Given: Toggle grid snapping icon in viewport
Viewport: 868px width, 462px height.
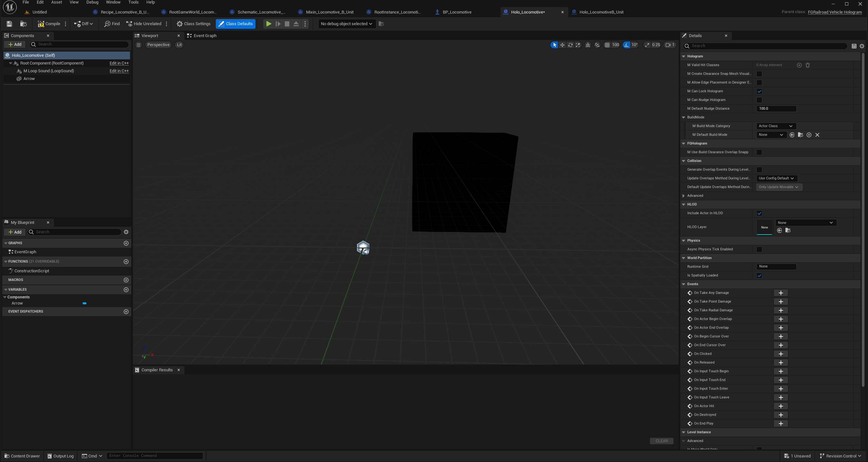Looking at the screenshot, I should [x=607, y=45].
